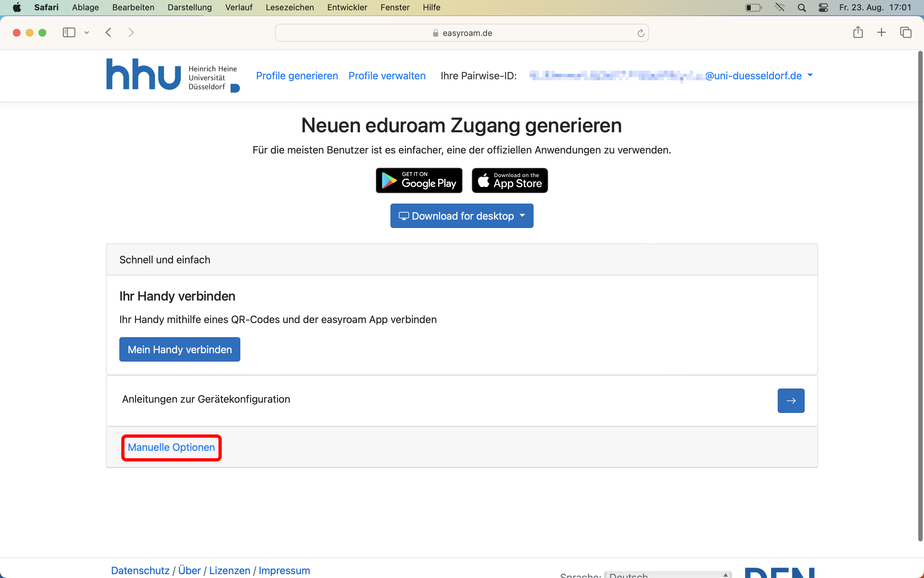
Task: Expand the Pairwise-ID account dropdown
Action: pyautogui.click(x=671, y=76)
